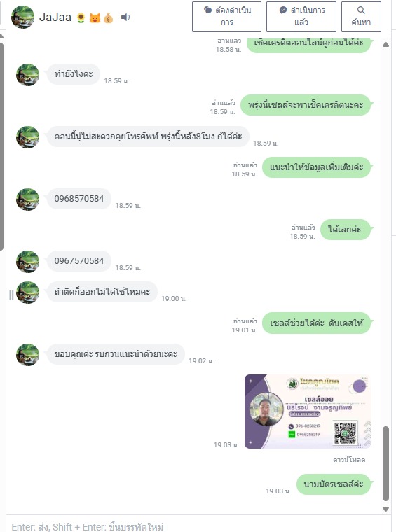Click the money bag emoji tag
The height and width of the screenshot is (532, 396).
tap(109, 17)
